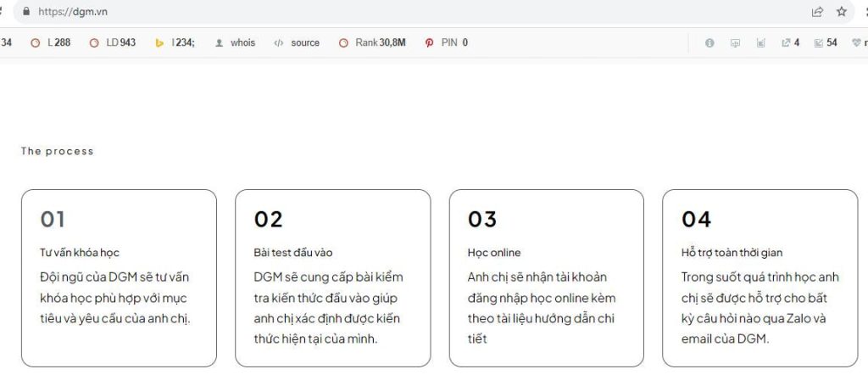Click the 'Bài test đầu vào' card title
This screenshot has height=386, width=868.
point(293,253)
